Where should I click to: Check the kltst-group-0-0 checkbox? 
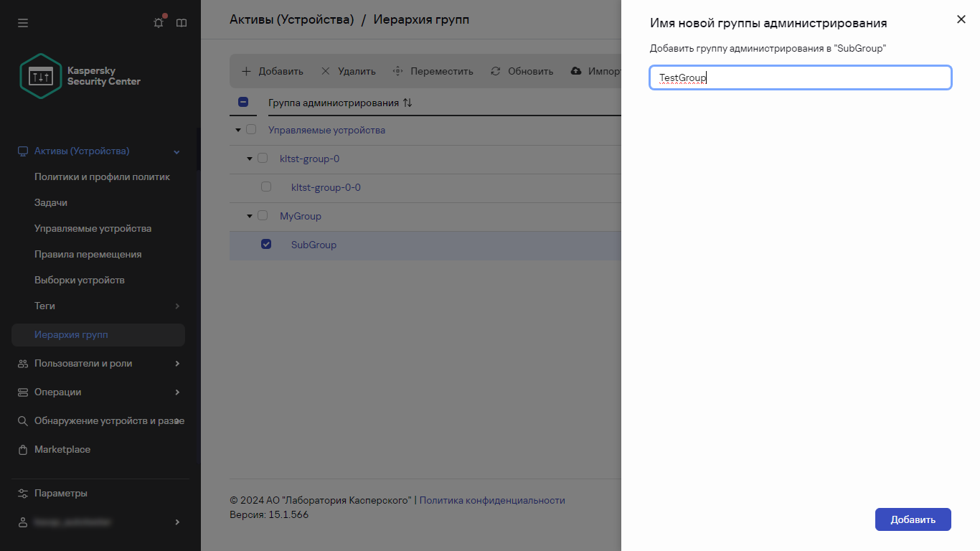coord(266,187)
